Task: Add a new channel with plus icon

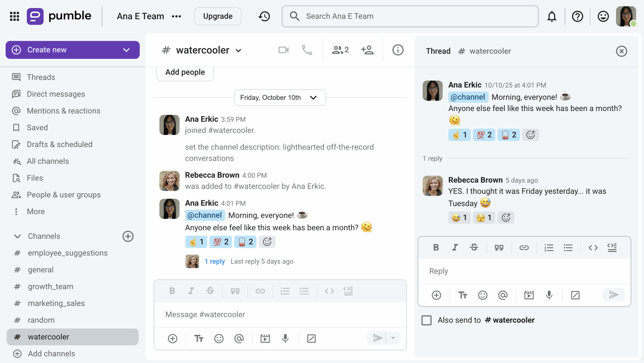Action: 128,236
